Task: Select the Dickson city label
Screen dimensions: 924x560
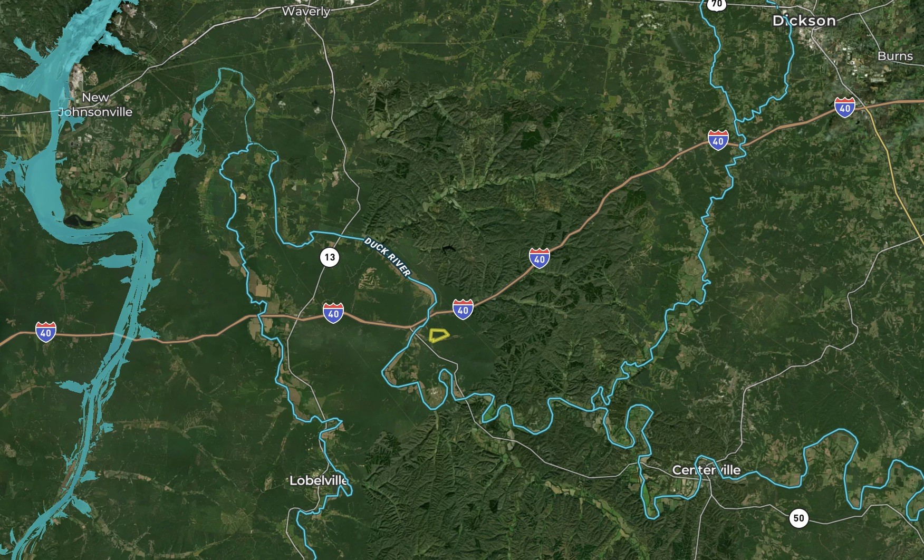Action: click(x=804, y=21)
